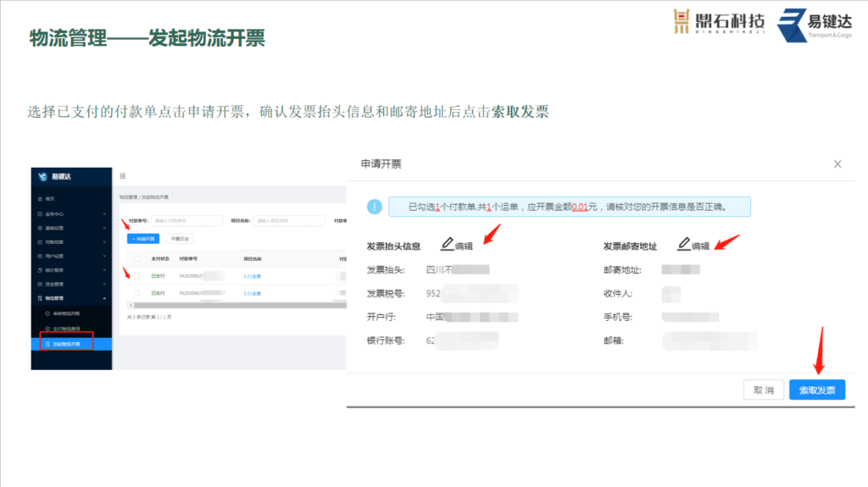Click the blue info exclamation icon
Screen dimensions: 868x487
[x=374, y=207]
